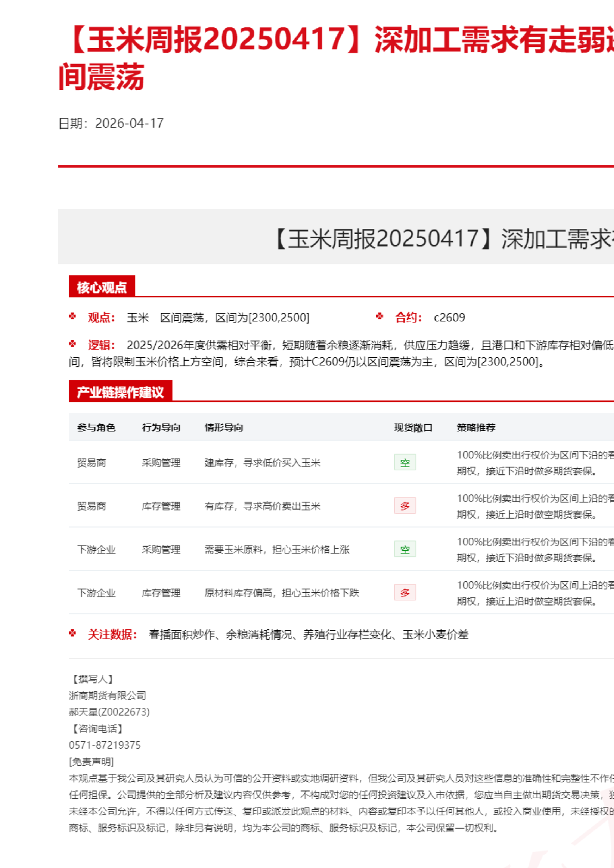
Task: Click the company name 浙商期货有限公司
Action: (108, 695)
